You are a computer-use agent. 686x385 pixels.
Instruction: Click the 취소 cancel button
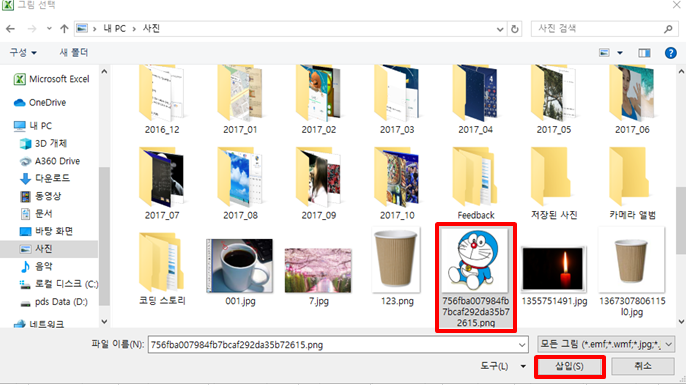(x=642, y=366)
